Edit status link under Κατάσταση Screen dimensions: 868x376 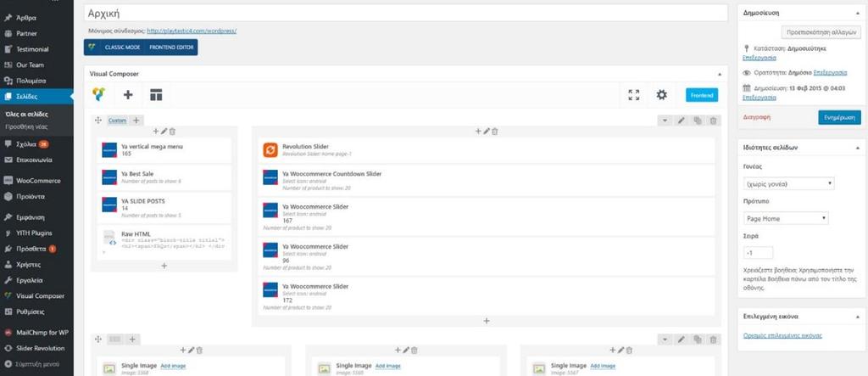coord(759,58)
